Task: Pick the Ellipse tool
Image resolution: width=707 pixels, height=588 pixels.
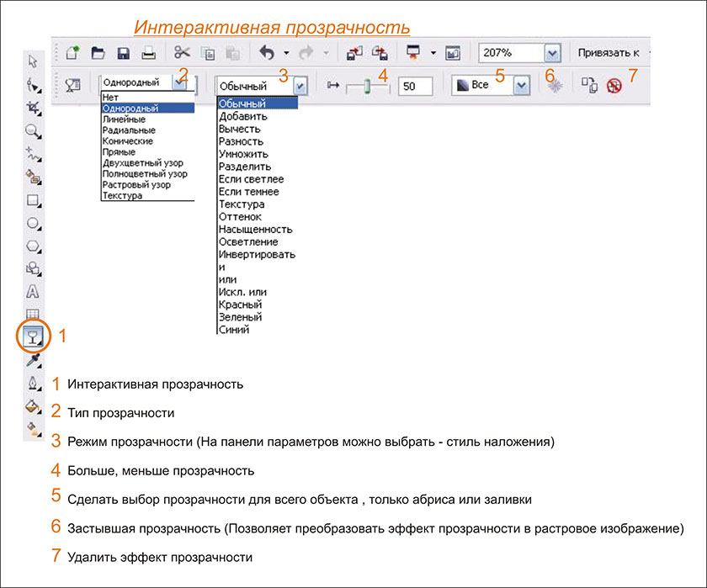Action: coord(34,224)
